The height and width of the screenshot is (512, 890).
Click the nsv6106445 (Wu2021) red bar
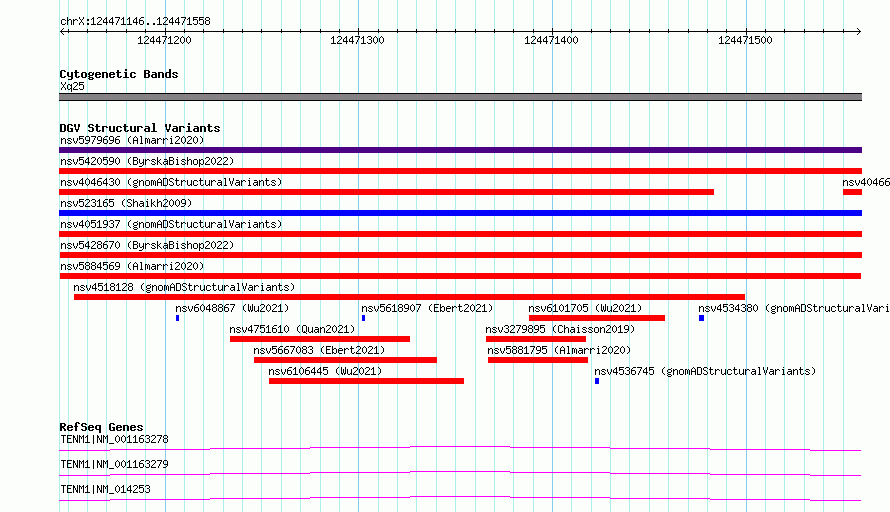pos(366,381)
